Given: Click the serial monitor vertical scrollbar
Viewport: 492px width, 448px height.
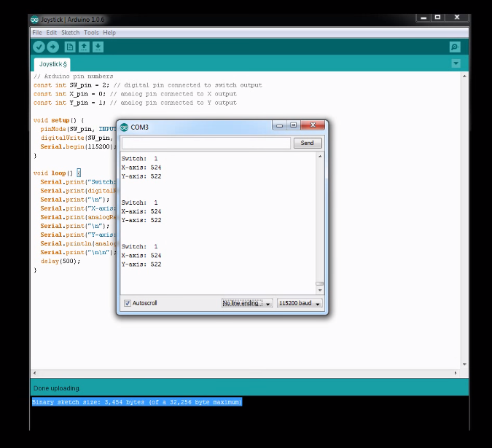Looking at the screenshot, I should pos(319,219).
